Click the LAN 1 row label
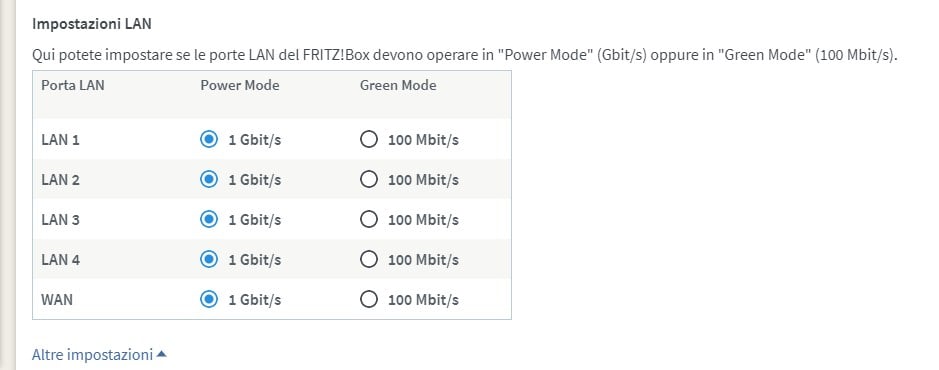Image resolution: width=939 pixels, height=370 pixels. 60,140
